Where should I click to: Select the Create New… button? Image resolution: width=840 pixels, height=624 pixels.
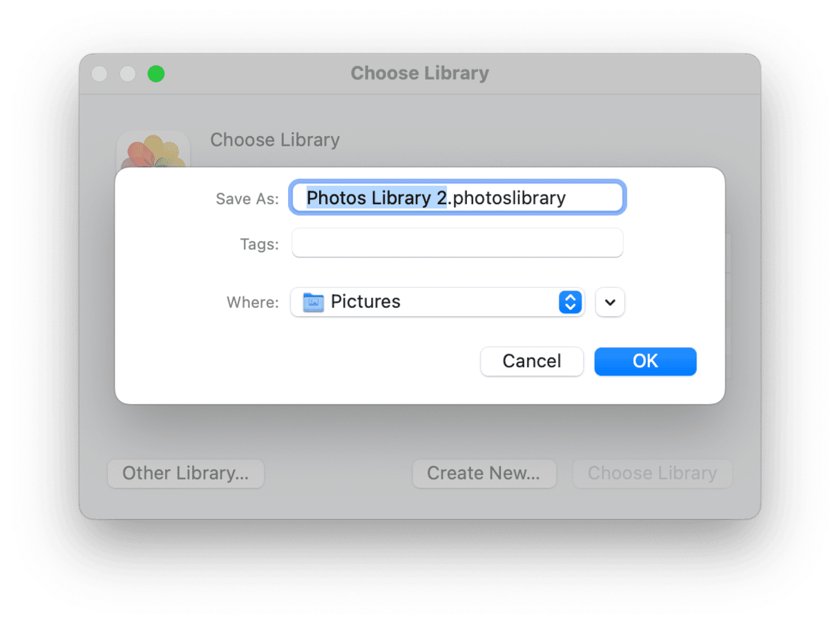click(x=484, y=474)
